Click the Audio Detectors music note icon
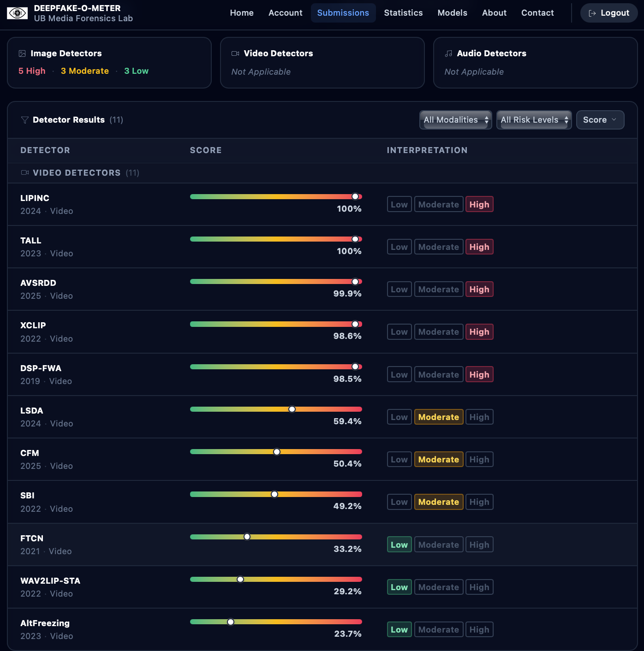This screenshot has height=651, width=644. click(x=448, y=53)
